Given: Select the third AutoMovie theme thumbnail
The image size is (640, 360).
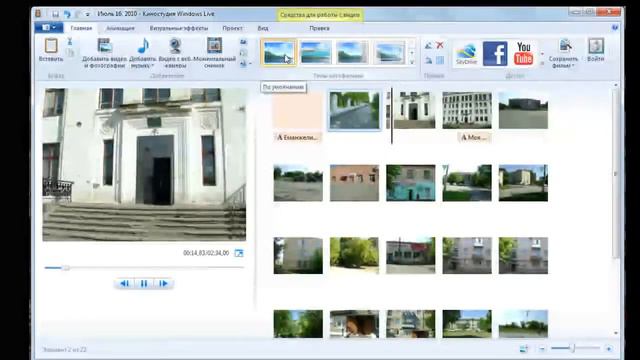Looking at the screenshot, I should [x=352, y=52].
